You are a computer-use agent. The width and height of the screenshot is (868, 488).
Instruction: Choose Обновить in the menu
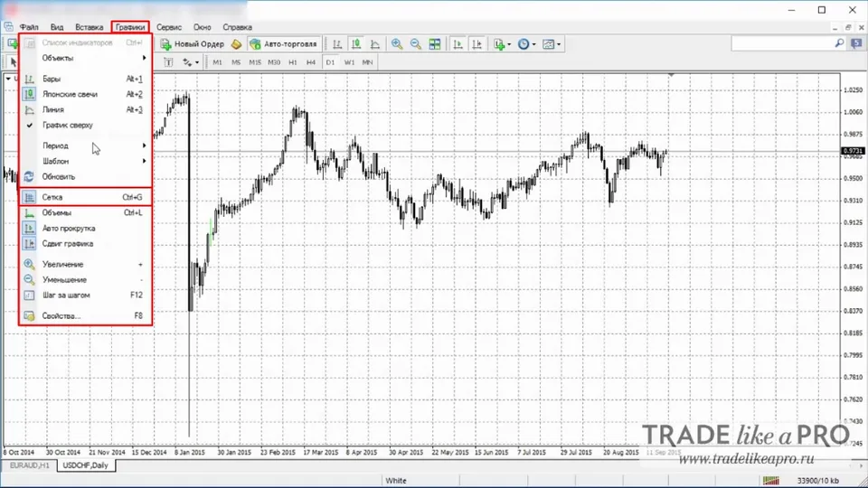tap(85, 176)
